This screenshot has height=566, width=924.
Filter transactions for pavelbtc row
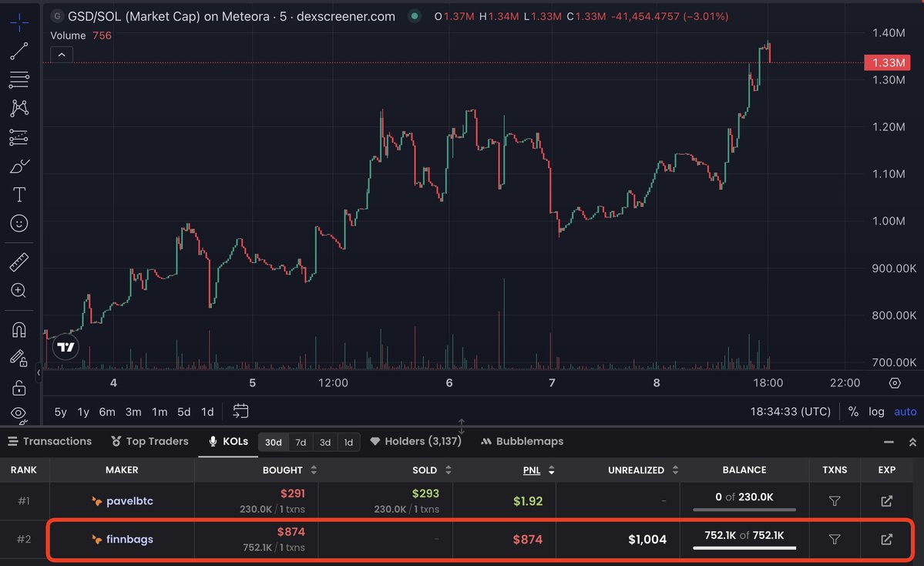pyautogui.click(x=835, y=501)
